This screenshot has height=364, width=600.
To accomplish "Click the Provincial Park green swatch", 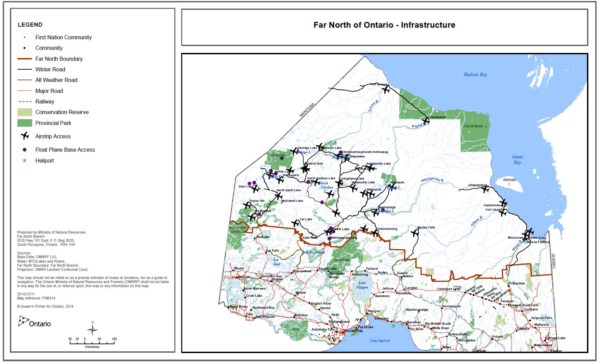I will click(x=25, y=123).
